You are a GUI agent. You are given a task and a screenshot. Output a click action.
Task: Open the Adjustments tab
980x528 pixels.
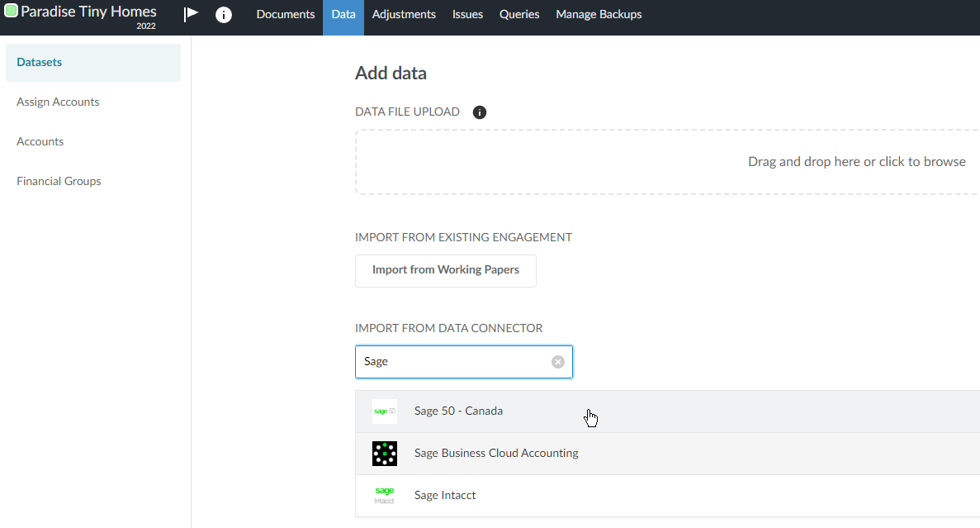(x=404, y=14)
